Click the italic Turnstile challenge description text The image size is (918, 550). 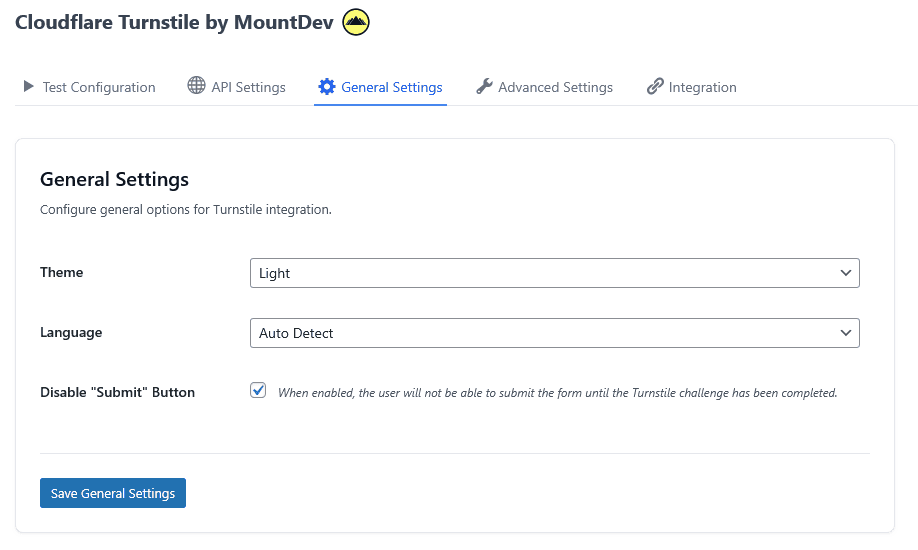[x=557, y=393]
